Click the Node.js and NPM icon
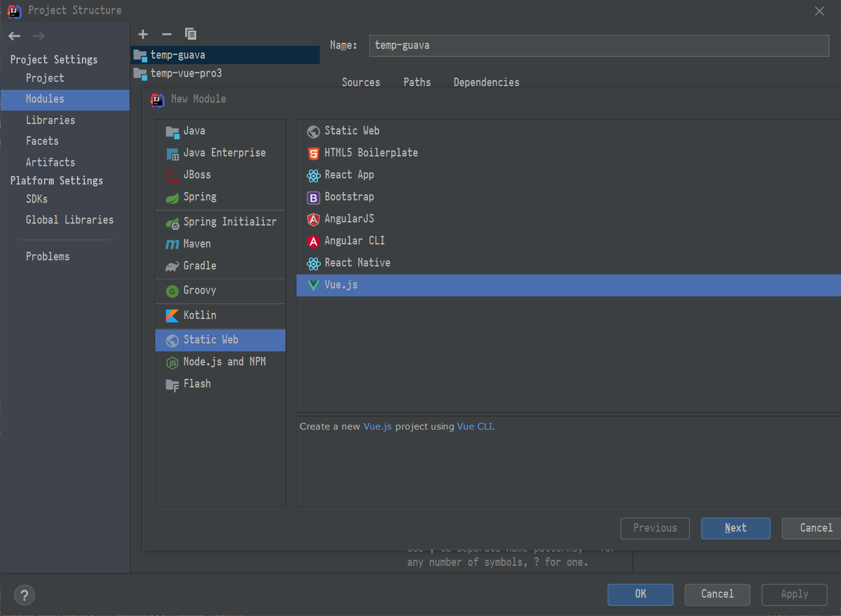841x616 pixels. (x=172, y=362)
